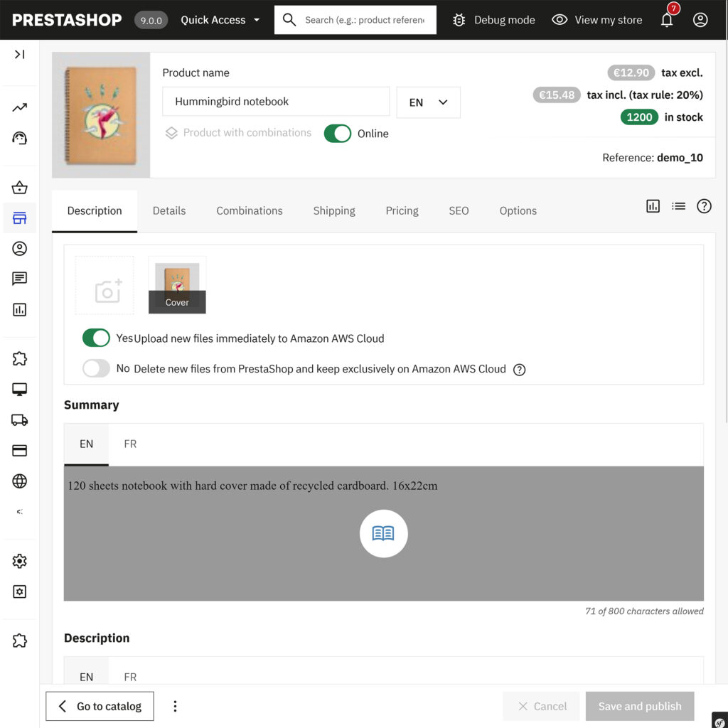Click the Product name input field
This screenshot has height=728, width=728.
pos(276,102)
